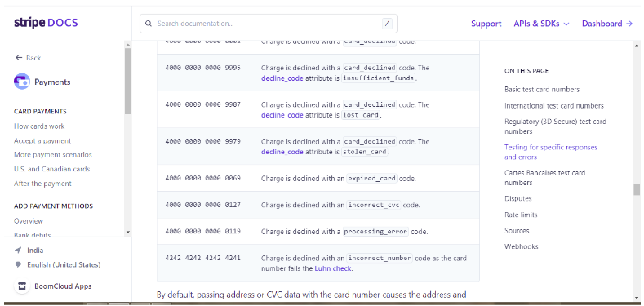Jump to Testing for specific responses and errors
Image resolution: width=644 pixels, height=306 pixels.
tap(551, 152)
